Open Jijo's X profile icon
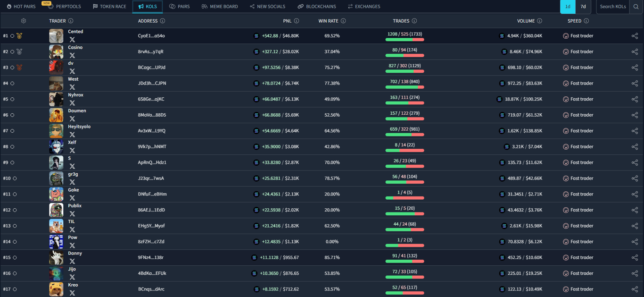Image resolution: width=644 pixels, height=297 pixels. click(72, 277)
